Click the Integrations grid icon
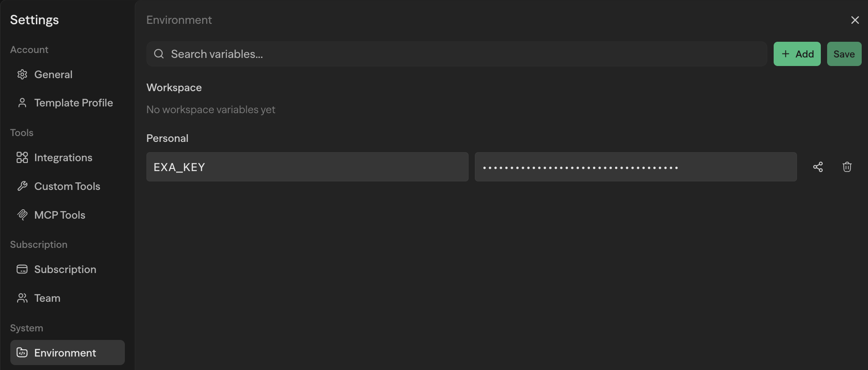The width and height of the screenshot is (868, 370). [22, 158]
